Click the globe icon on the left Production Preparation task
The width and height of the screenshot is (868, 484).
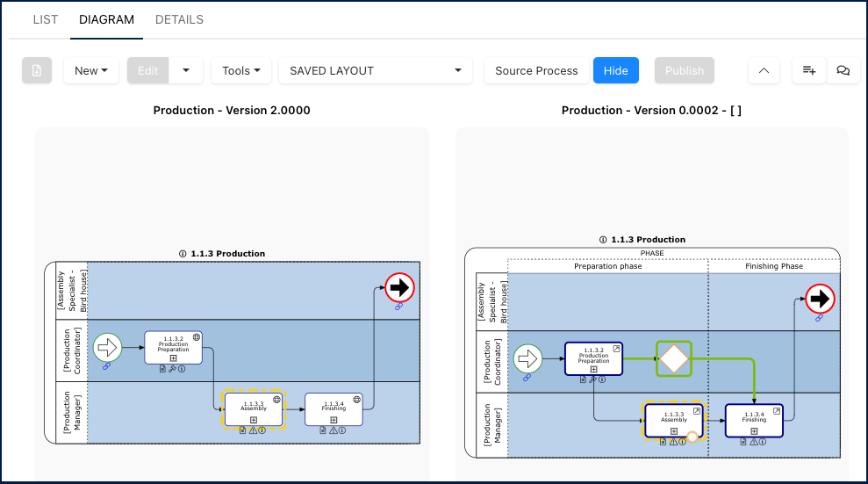click(x=197, y=336)
